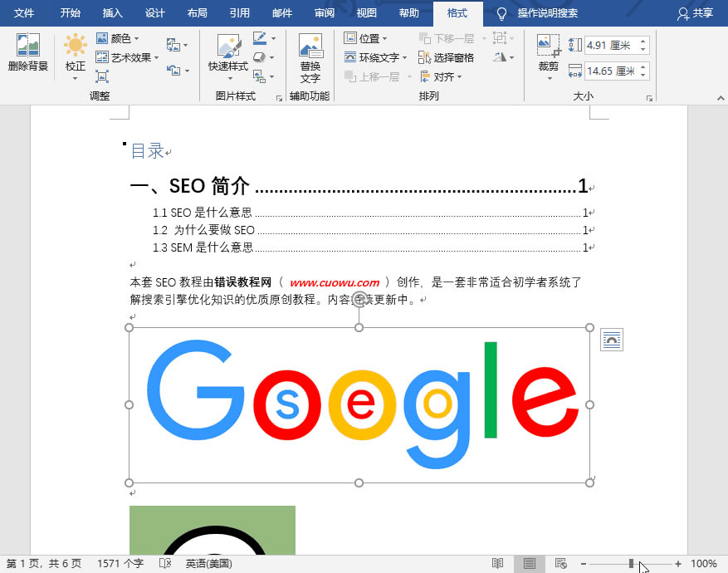
Task: Switch to Read Mode view
Action: (498, 563)
